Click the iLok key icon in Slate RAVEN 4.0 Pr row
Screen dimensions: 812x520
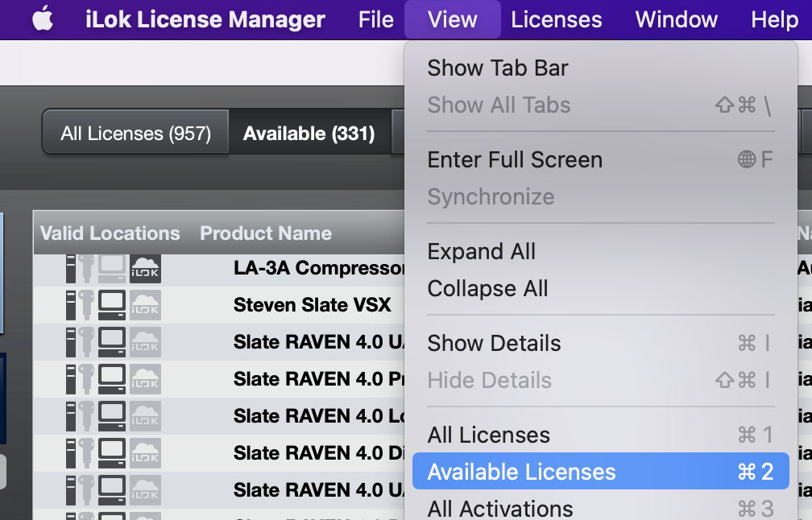click(86, 379)
